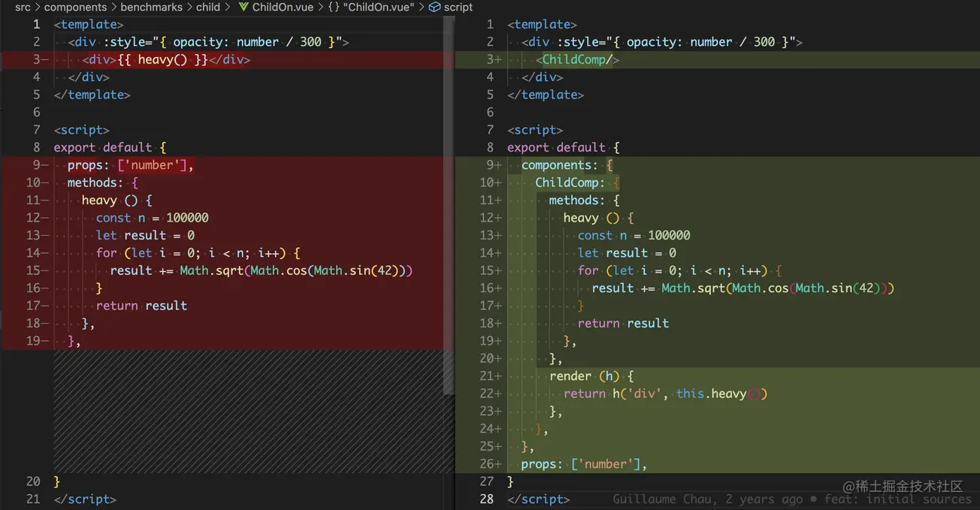Image resolution: width=980 pixels, height=510 pixels.
Task: Open the benchmarks breadcrumb dropdown
Action: coord(151,7)
